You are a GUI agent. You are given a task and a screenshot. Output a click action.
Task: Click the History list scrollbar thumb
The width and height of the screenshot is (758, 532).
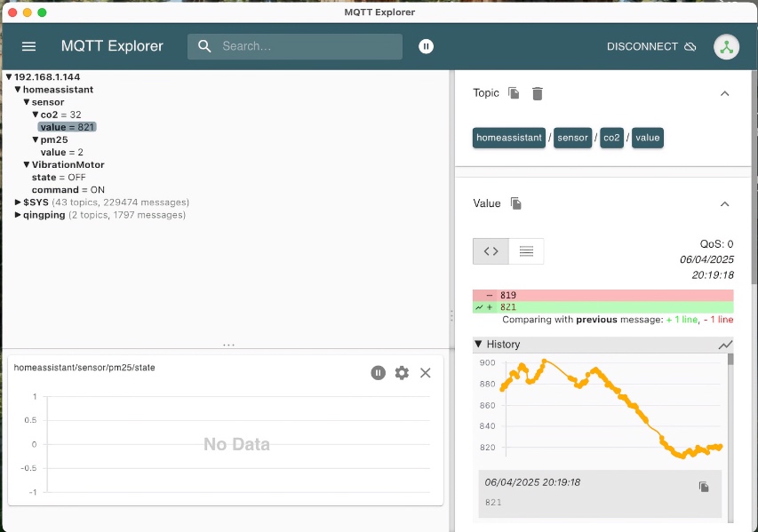pyautogui.click(x=730, y=359)
